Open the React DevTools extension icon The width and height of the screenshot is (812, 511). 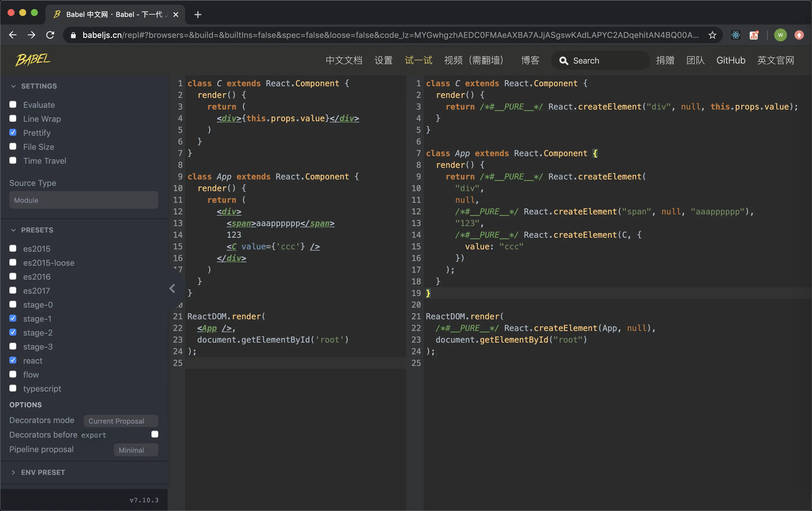click(735, 35)
